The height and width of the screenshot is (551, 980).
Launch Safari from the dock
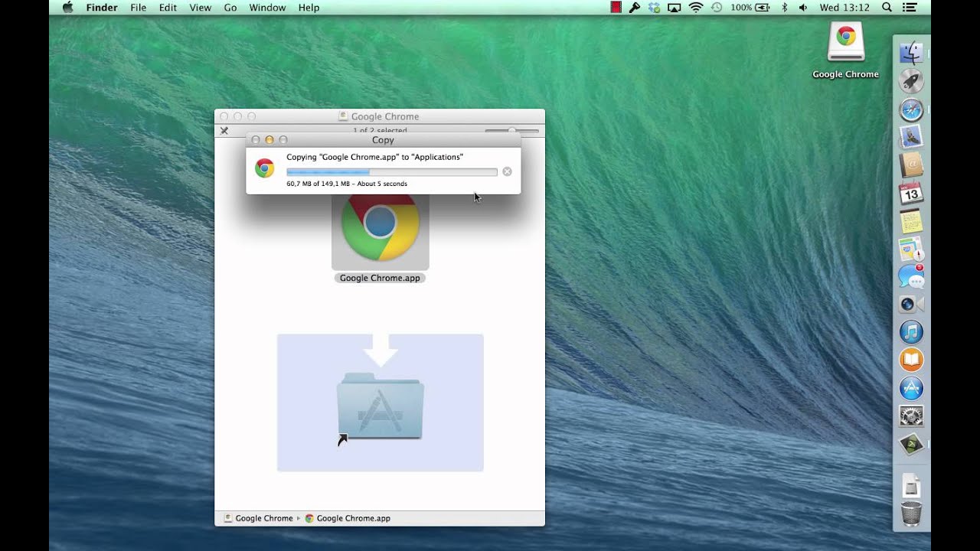pos(911,109)
